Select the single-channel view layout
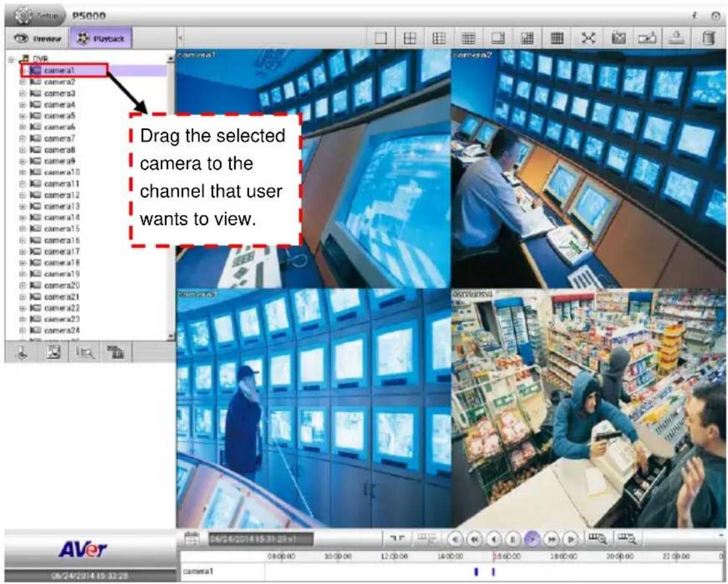 click(x=381, y=38)
